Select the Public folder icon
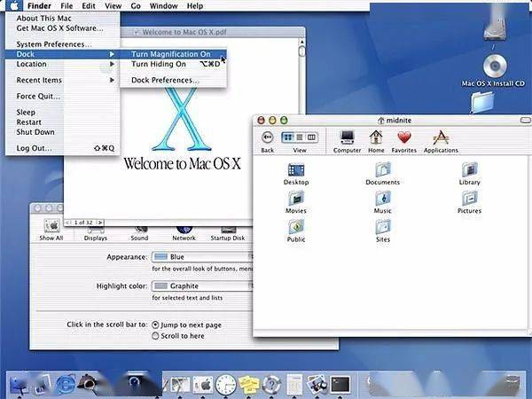The image size is (532, 399). tap(296, 227)
